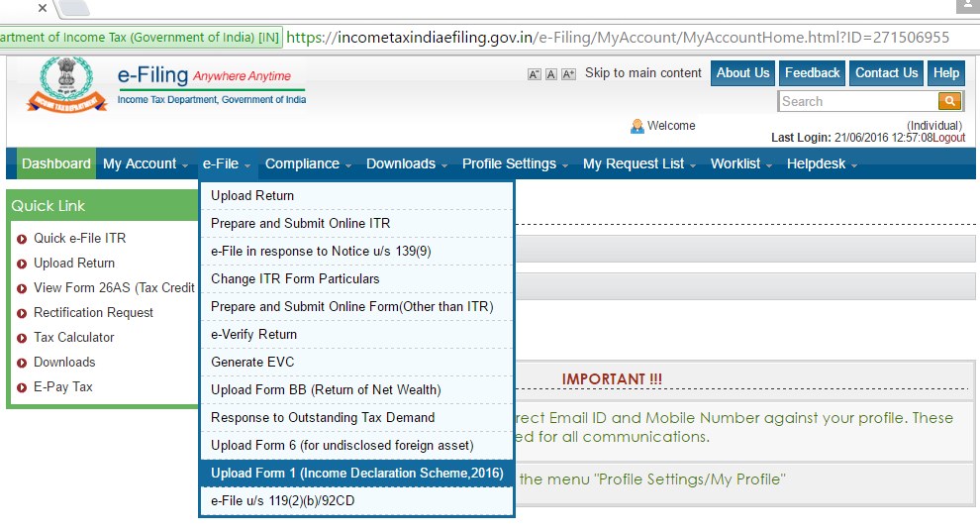The image size is (980, 532).
Task: Open Downloads in Quick Link panel
Action: click(64, 362)
